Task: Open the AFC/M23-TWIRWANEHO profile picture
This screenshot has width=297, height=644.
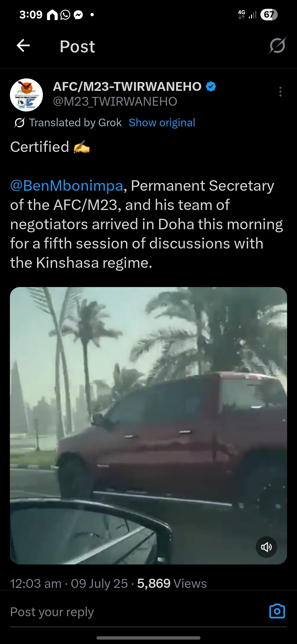Action: 26,95
